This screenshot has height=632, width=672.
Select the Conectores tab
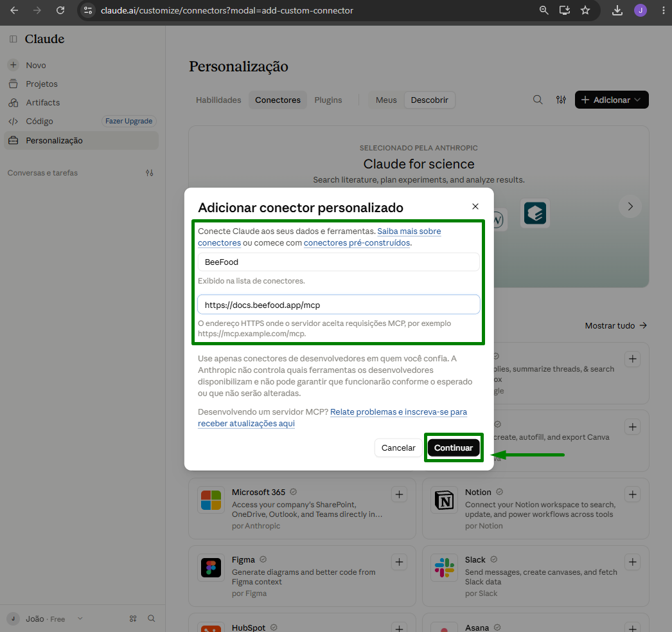tap(278, 100)
